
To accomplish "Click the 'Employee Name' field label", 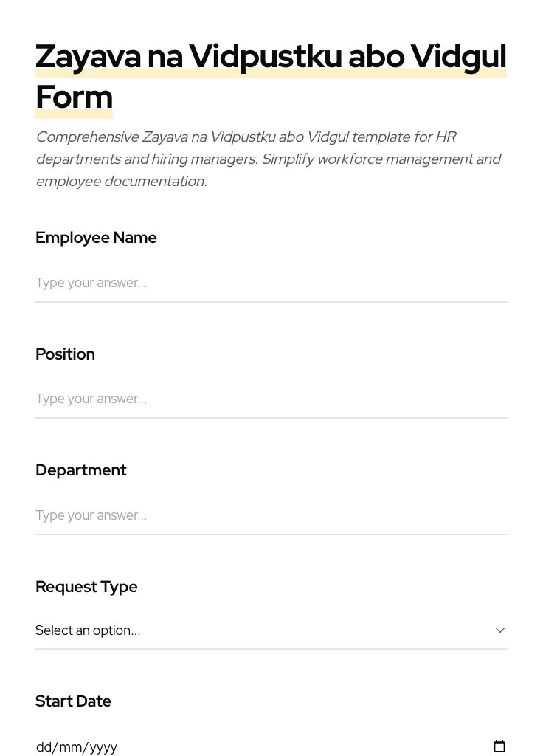I will [x=96, y=238].
